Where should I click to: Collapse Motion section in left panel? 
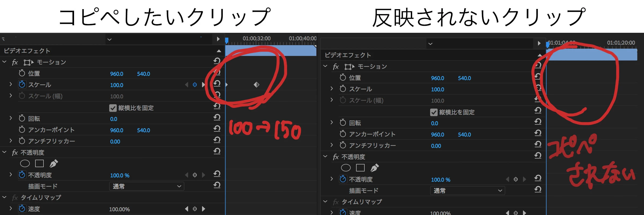[x=4, y=62]
